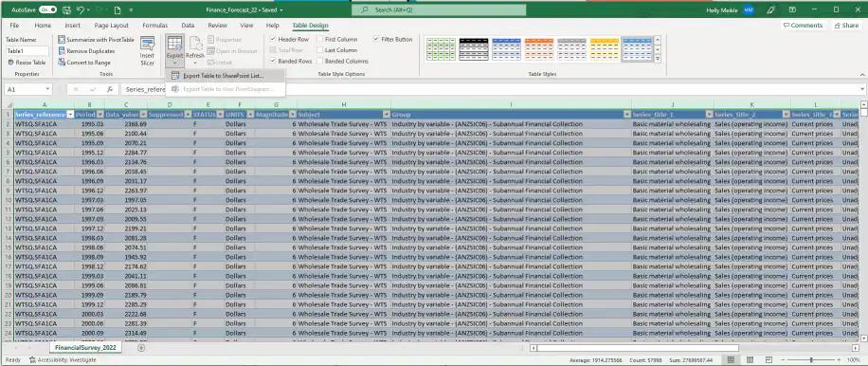The height and width of the screenshot is (366, 868).
Task: Click the Undo arrow icon
Action: pyautogui.click(x=81, y=10)
